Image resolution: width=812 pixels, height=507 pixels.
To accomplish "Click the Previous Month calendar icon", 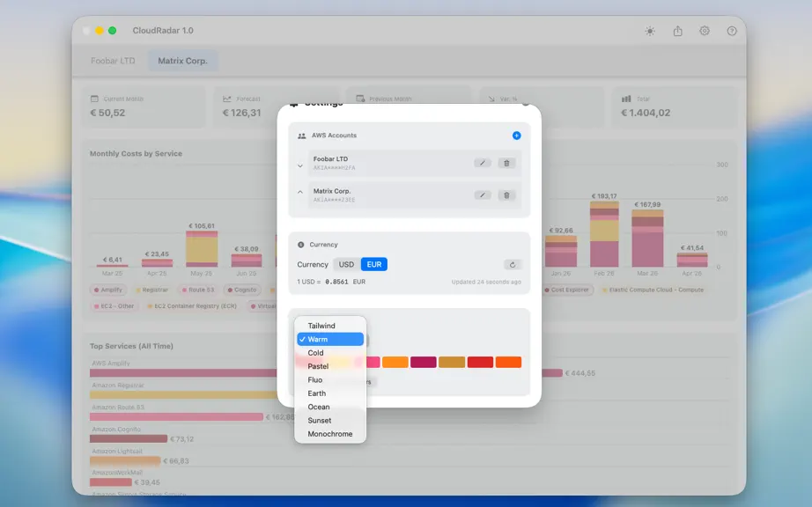I will (x=360, y=99).
